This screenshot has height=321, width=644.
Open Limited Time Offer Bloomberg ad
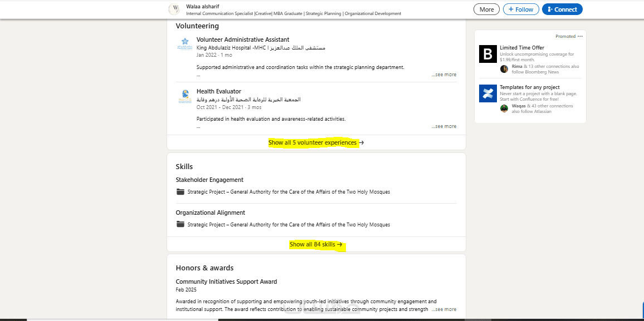pyautogui.click(x=522, y=48)
